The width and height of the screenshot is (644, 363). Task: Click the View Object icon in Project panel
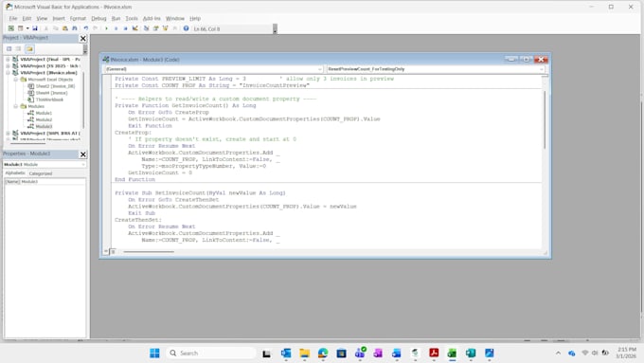[19, 48]
